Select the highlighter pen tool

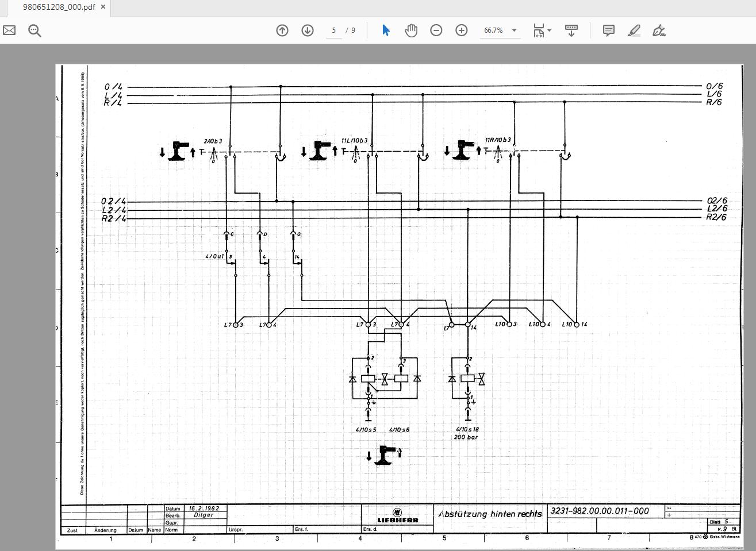pyautogui.click(x=634, y=30)
